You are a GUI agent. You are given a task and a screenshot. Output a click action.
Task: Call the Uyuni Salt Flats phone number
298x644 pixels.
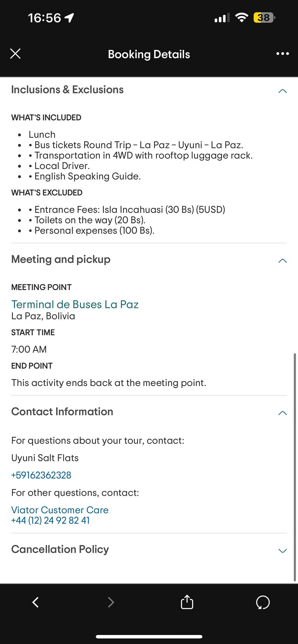point(41,475)
